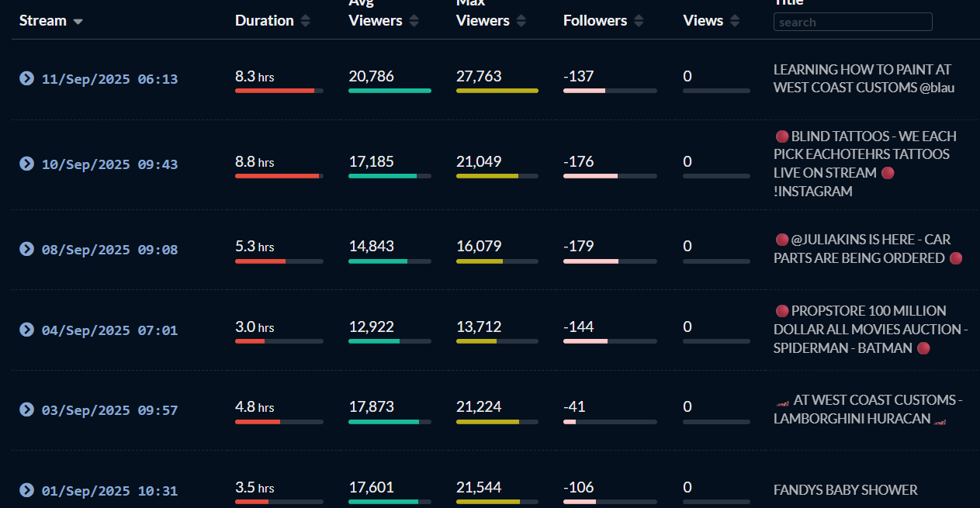Sort table by Duration header
Screen dimensions: 980x508
pyautogui.click(x=265, y=21)
